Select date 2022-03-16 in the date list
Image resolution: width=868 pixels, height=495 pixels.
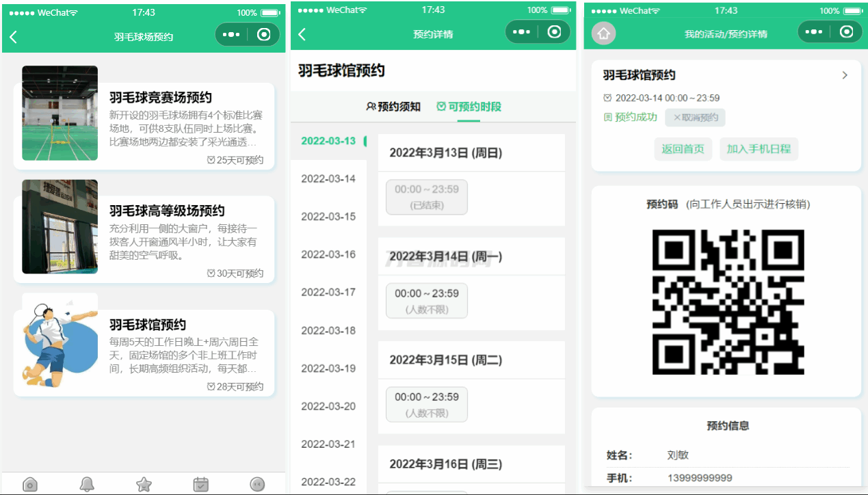[x=328, y=254]
